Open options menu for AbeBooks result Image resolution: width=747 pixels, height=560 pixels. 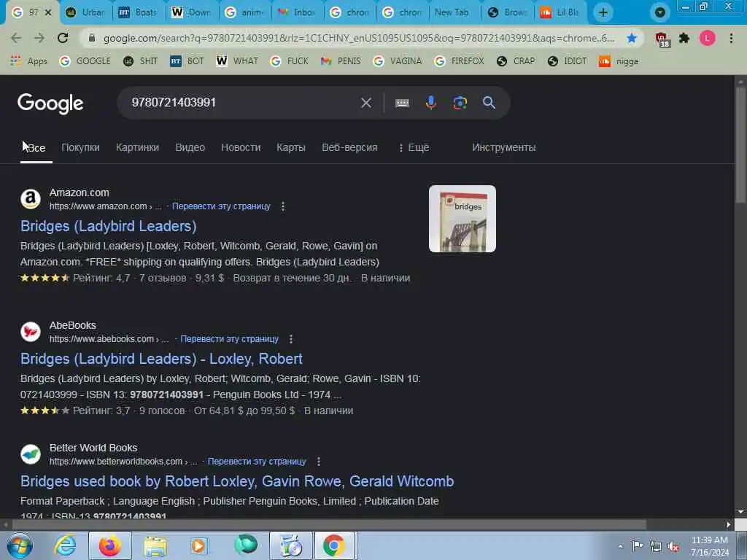click(x=291, y=339)
